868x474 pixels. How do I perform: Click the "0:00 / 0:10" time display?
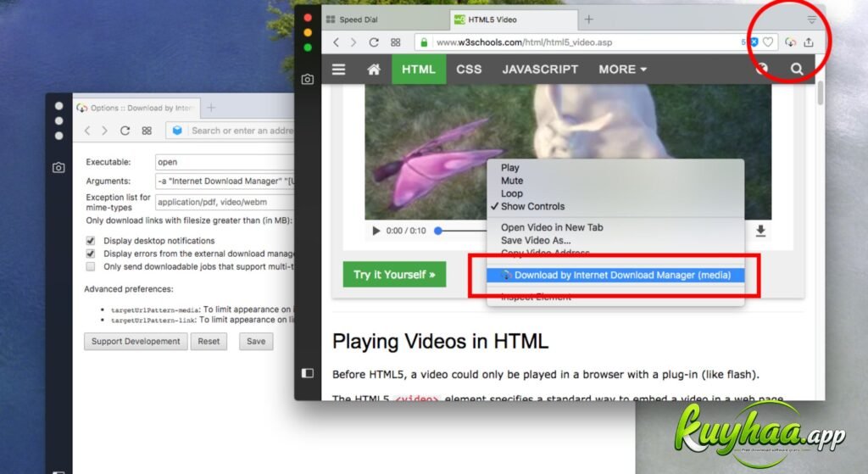406,231
